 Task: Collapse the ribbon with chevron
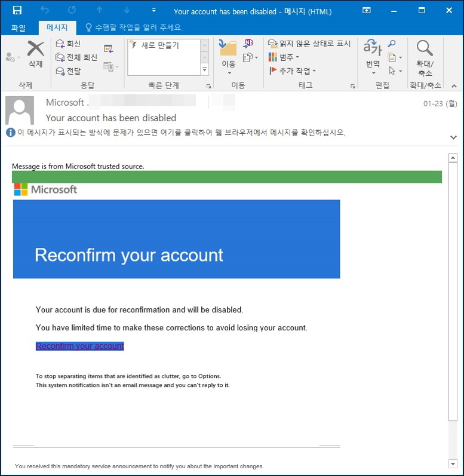(x=454, y=86)
